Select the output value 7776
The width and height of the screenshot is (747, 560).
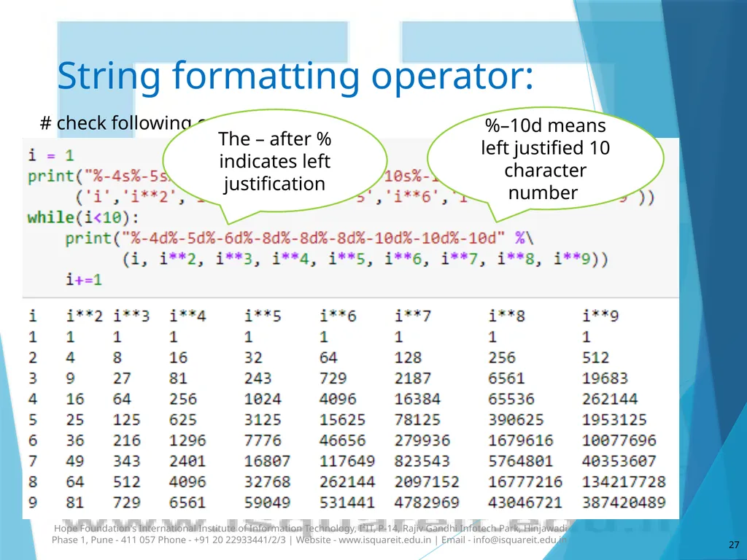click(263, 440)
